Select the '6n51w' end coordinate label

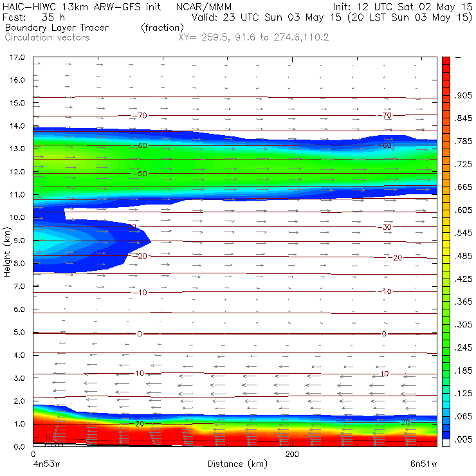[423, 464]
